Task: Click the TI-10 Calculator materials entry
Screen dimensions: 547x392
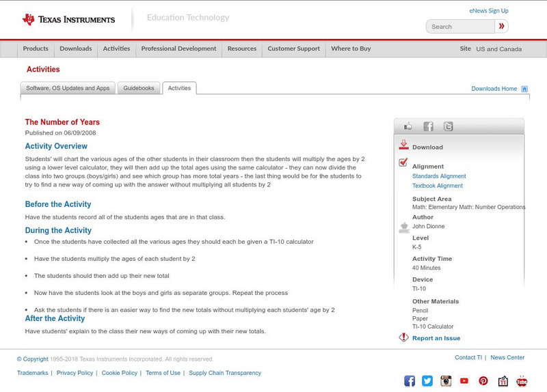Action: (x=433, y=326)
